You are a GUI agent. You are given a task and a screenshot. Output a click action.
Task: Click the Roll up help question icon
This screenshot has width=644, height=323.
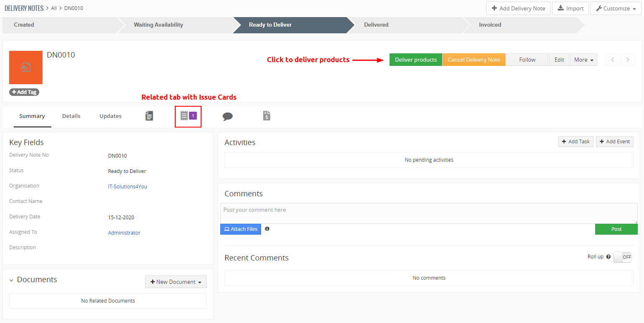[608, 257]
